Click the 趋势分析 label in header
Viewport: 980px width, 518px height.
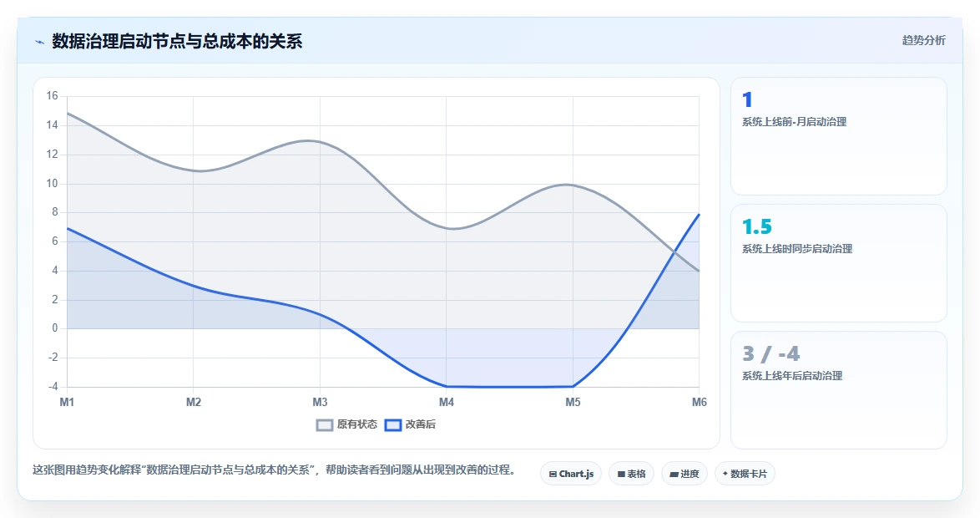pos(923,41)
